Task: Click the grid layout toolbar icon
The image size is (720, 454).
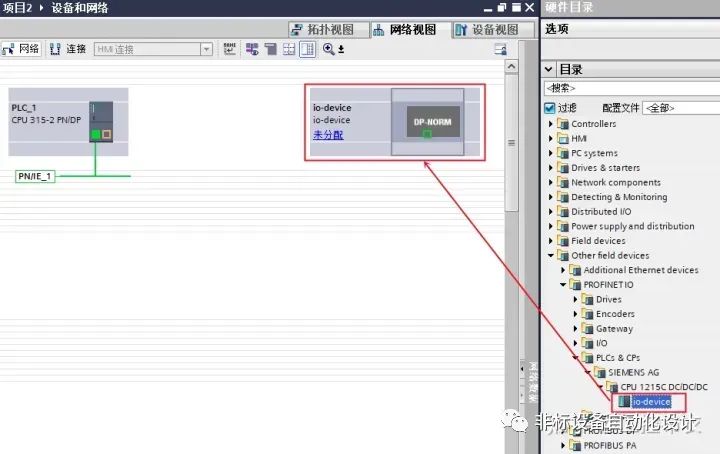Action: 289,49
